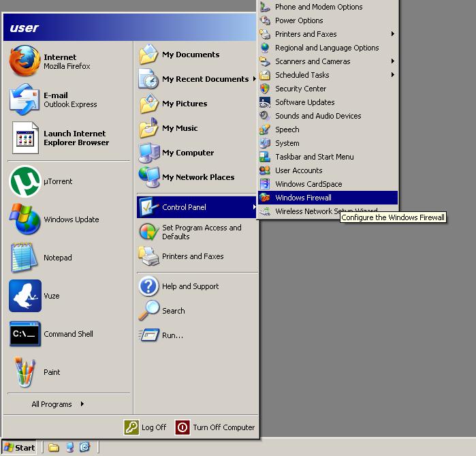Expand the Control Panel submenu arrow
Viewport: 476px width, 456px height.
point(254,207)
